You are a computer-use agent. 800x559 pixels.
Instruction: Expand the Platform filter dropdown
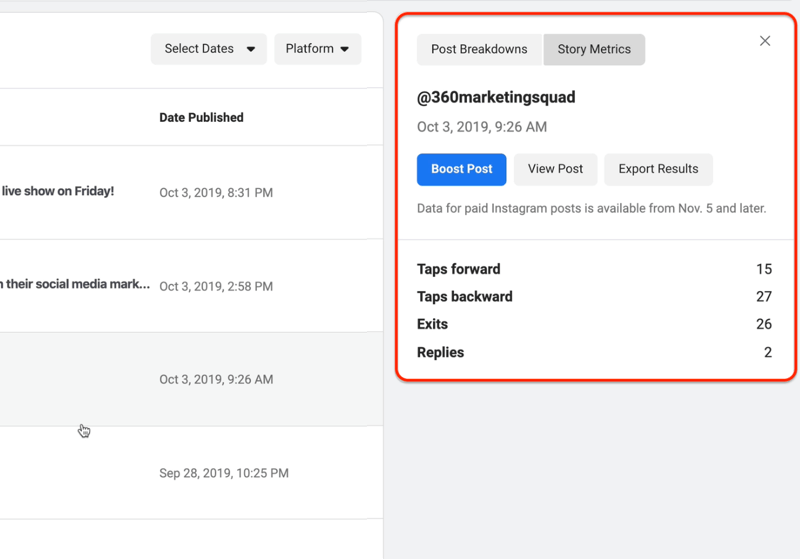pos(317,49)
